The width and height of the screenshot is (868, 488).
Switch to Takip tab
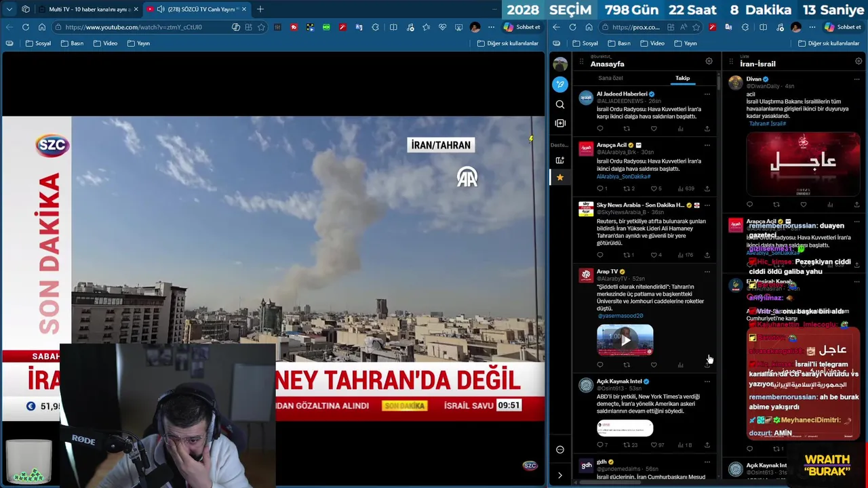click(x=682, y=78)
